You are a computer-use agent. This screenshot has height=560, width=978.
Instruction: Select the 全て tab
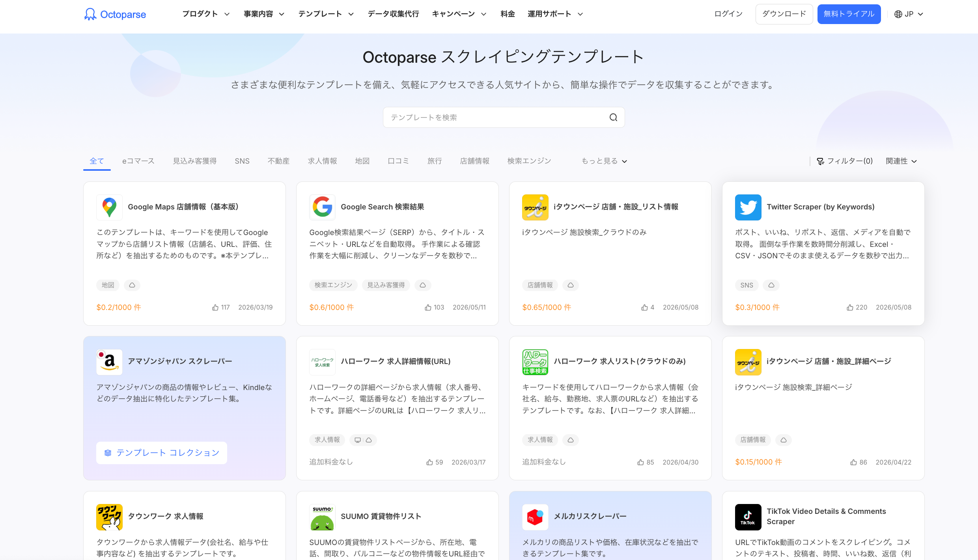point(97,161)
